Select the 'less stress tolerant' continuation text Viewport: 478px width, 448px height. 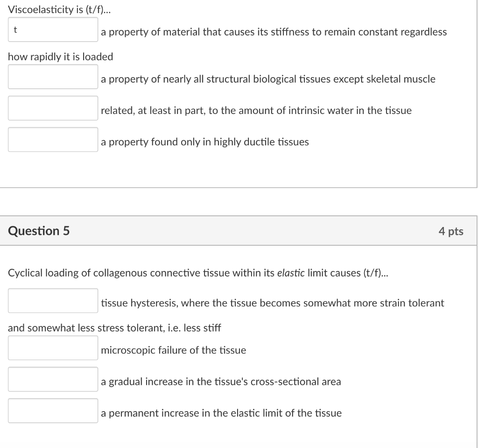click(114, 327)
